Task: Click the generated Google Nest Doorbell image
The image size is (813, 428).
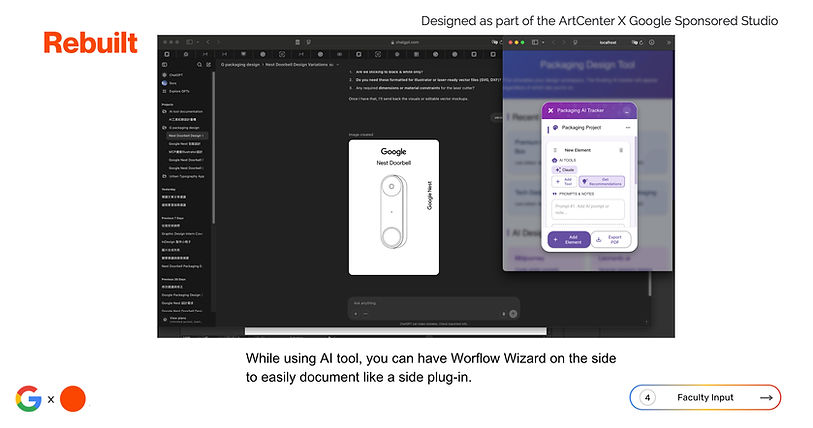Action: [394, 207]
